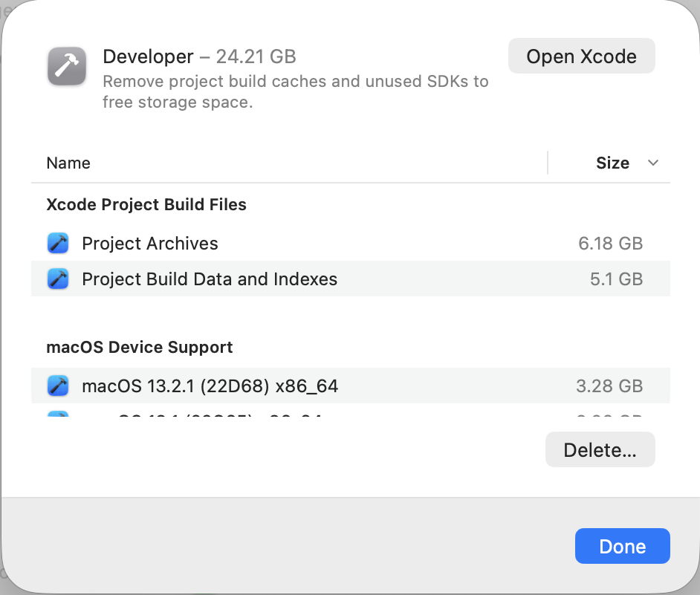Click the 3.28 GB size value

point(609,386)
